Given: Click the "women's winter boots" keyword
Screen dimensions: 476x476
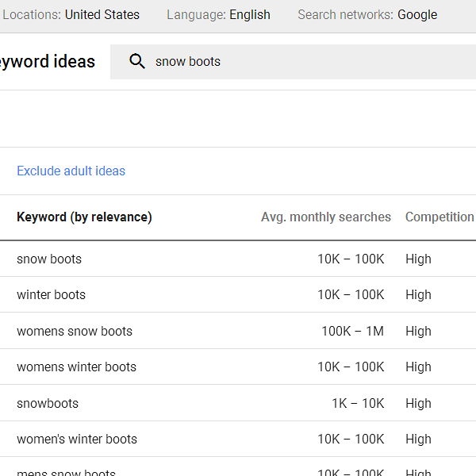Looking at the screenshot, I should (77, 439).
